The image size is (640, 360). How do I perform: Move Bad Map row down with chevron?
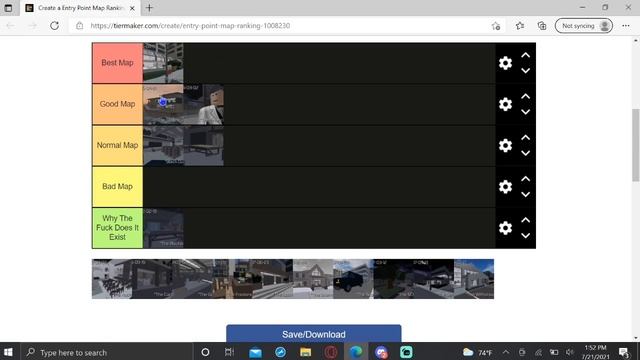(x=526, y=194)
